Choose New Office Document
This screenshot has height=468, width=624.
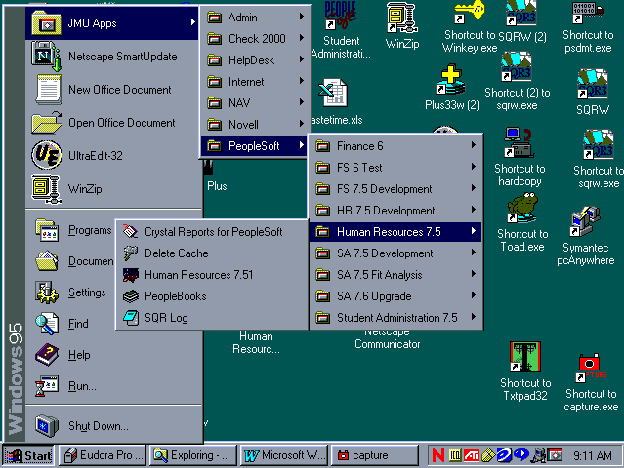click(x=112, y=90)
